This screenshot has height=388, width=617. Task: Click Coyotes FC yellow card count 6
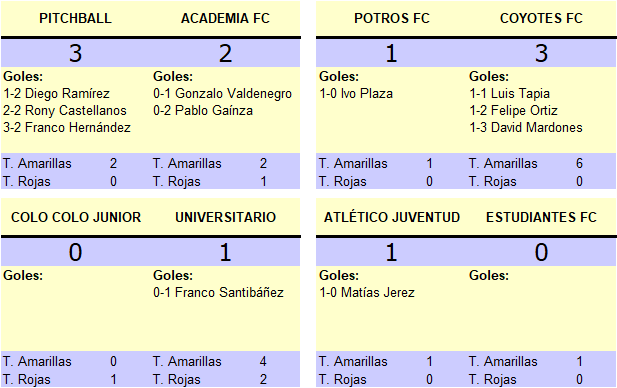click(579, 163)
